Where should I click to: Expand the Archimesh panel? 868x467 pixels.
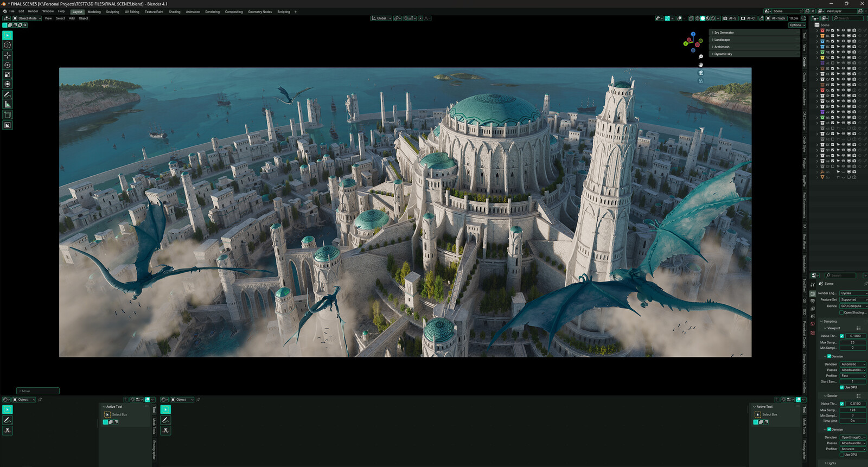click(x=754, y=47)
